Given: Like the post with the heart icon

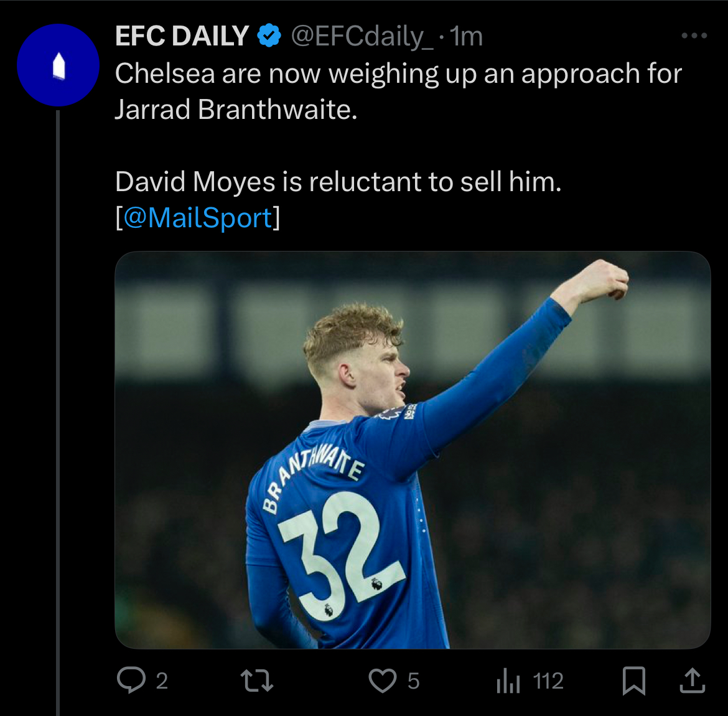Looking at the screenshot, I should point(382,681).
